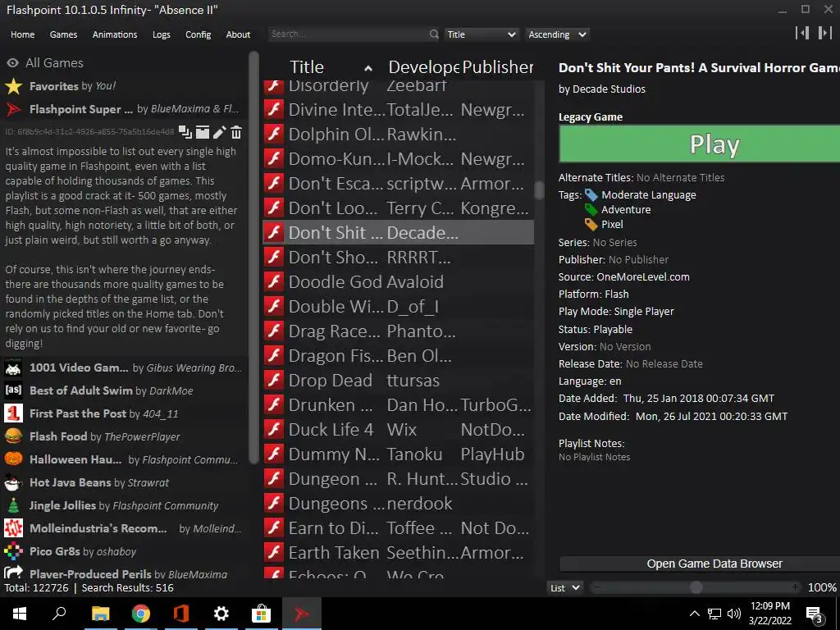Click the Favorites star icon
Image resolution: width=840 pixels, height=630 pixels.
tap(13, 86)
